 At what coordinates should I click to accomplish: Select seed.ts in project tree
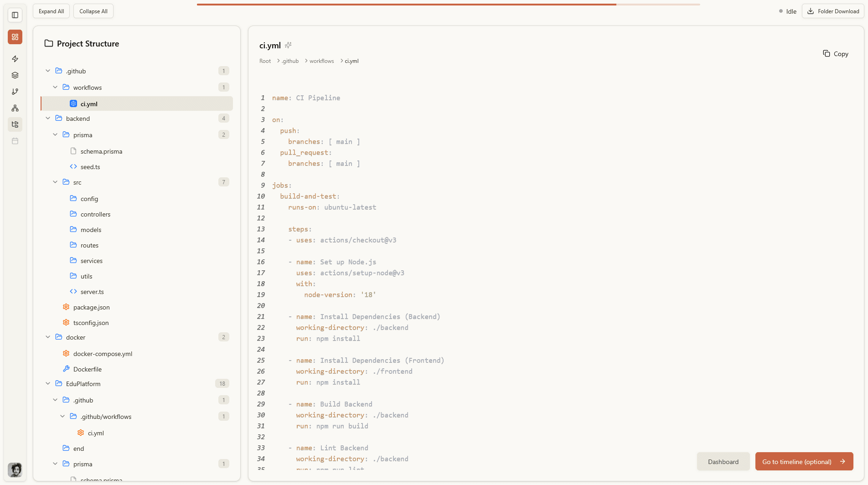(x=90, y=167)
